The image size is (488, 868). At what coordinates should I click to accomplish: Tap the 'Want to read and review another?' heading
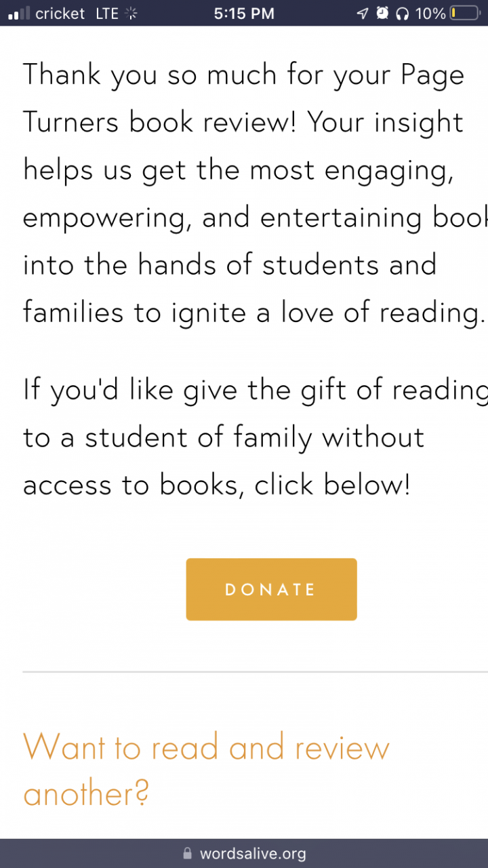207,770
